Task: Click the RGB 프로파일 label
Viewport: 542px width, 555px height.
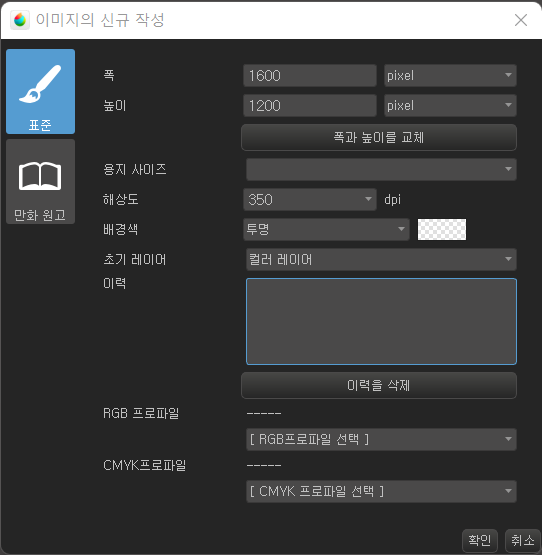Action: [141, 413]
